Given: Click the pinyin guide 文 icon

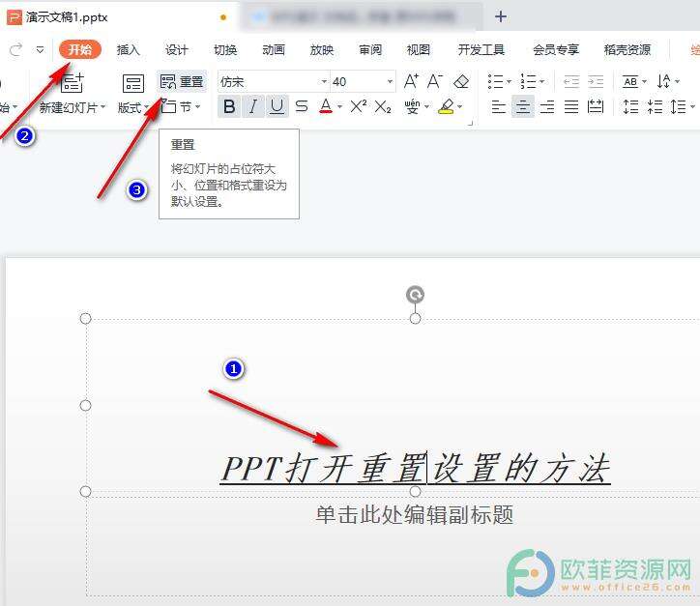Looking at the screenshot, I should (413, 106).
